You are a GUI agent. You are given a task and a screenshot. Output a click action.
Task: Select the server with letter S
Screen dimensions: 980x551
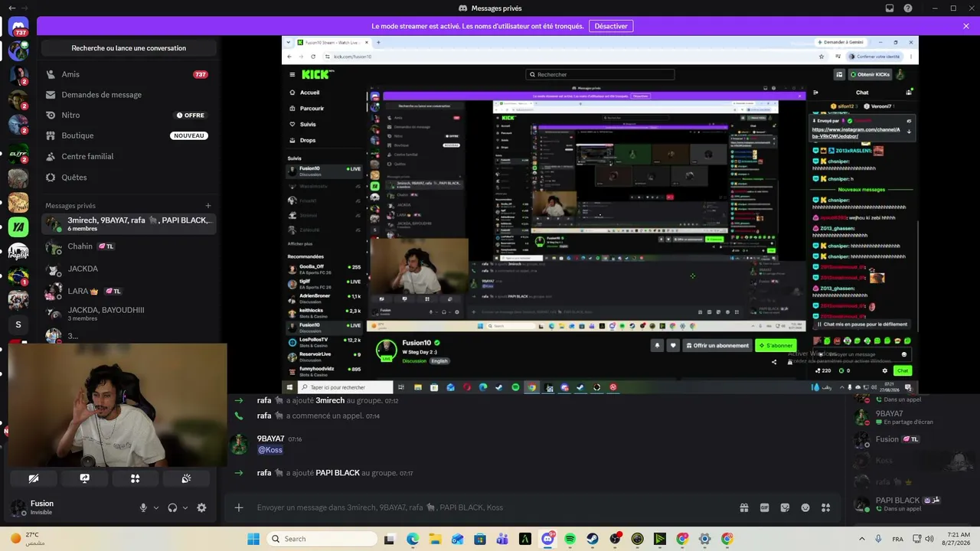(18, 324)
